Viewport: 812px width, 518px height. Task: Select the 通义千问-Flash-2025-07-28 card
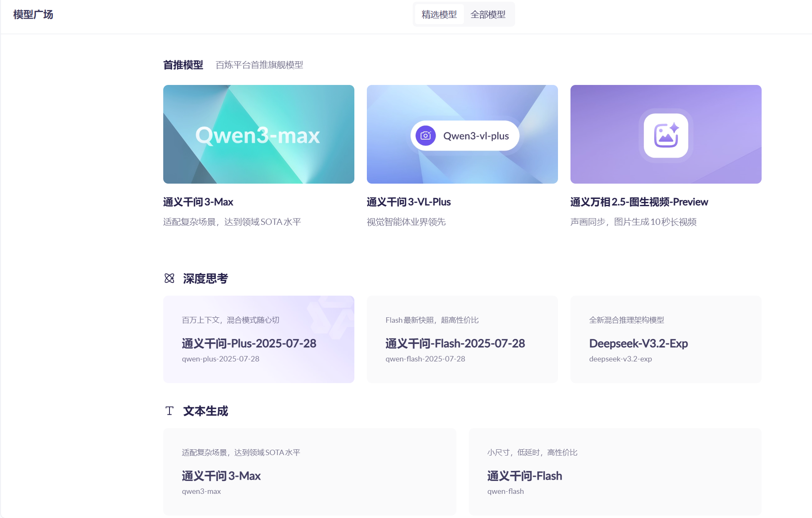pyautogui.click(x=462, y=339)
